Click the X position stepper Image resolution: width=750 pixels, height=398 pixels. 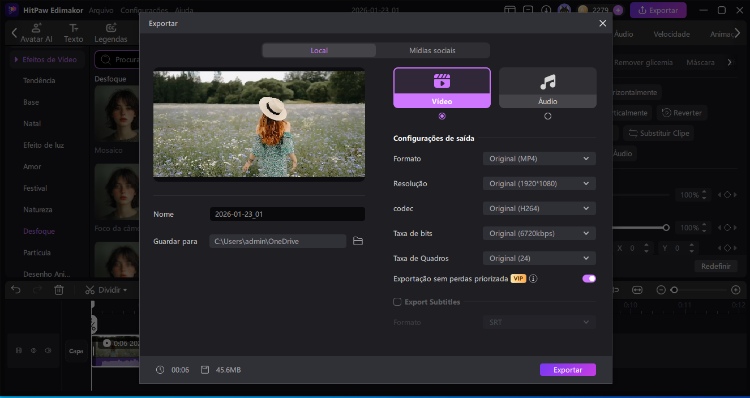pyautogui.click(x=646, y=248)
